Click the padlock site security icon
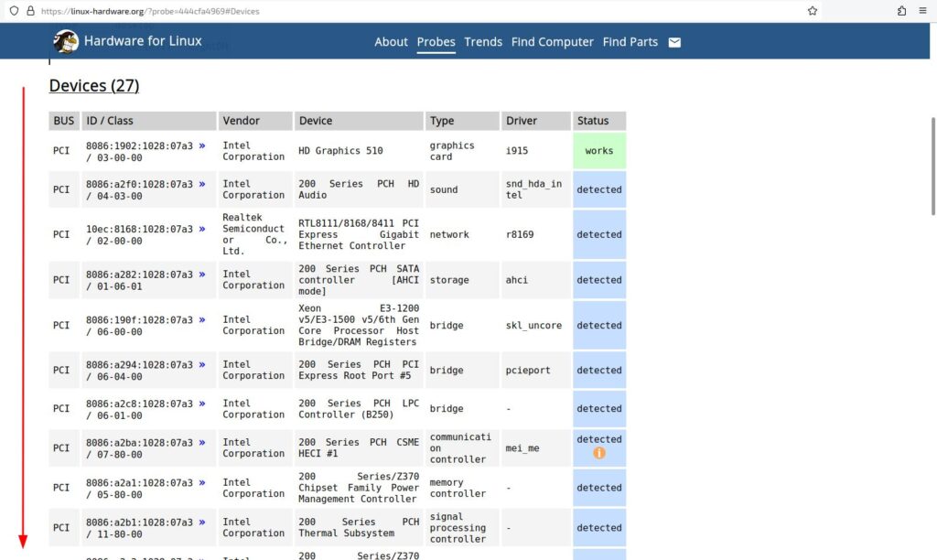The width and height of the screenshot is (937, 560). pos(30,11)
